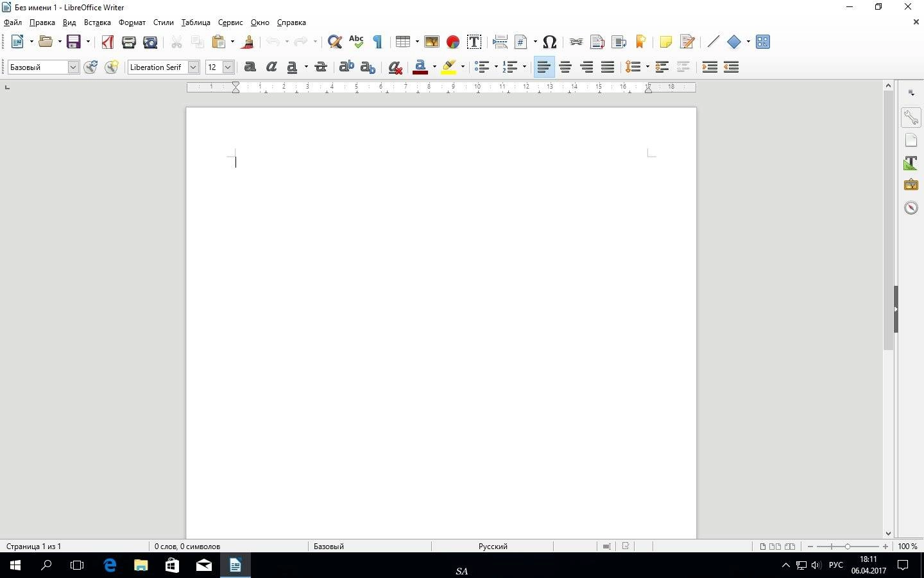Screen dimensions: 924x578
Task: Expand the line spacing dropdown arrow
Action: [647, 67]
